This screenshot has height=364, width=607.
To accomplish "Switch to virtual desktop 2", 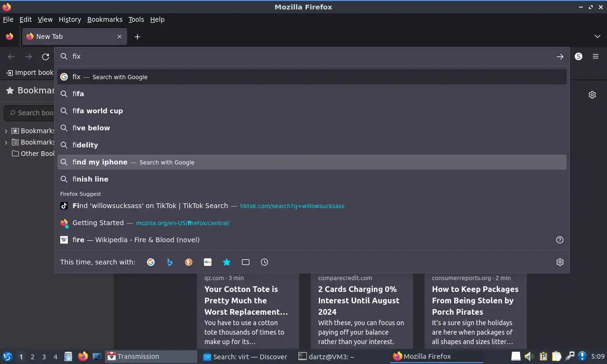I will click(x=32, y=356).
